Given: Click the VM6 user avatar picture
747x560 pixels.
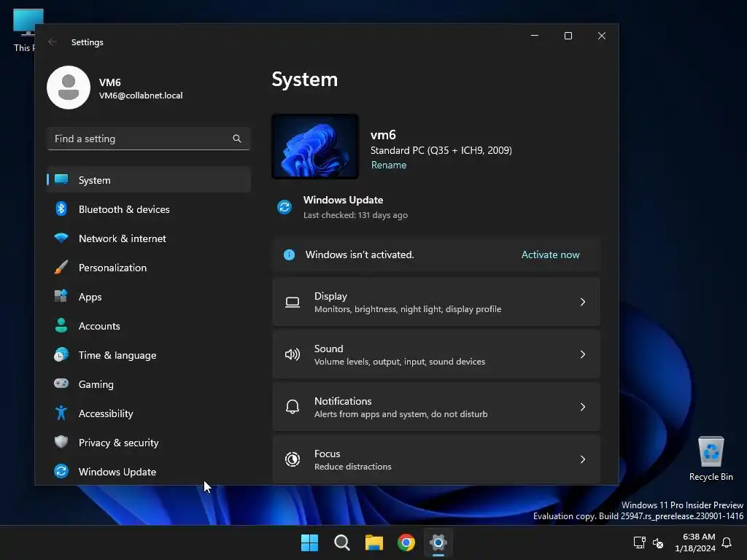Looking at the screenshot, I should point(69,87).
